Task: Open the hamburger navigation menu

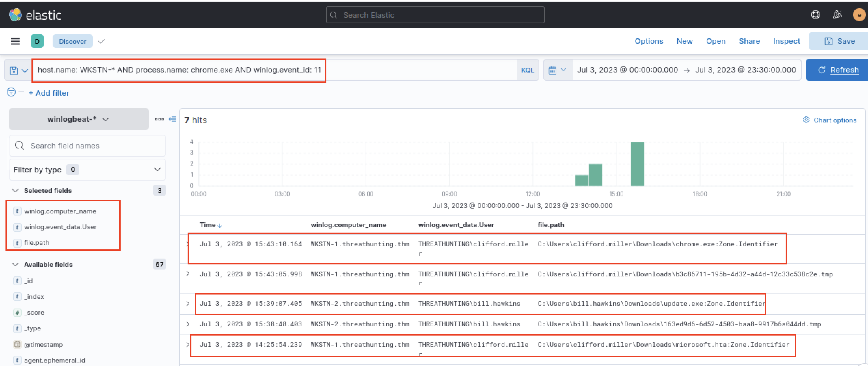Action: click(15, 41)
